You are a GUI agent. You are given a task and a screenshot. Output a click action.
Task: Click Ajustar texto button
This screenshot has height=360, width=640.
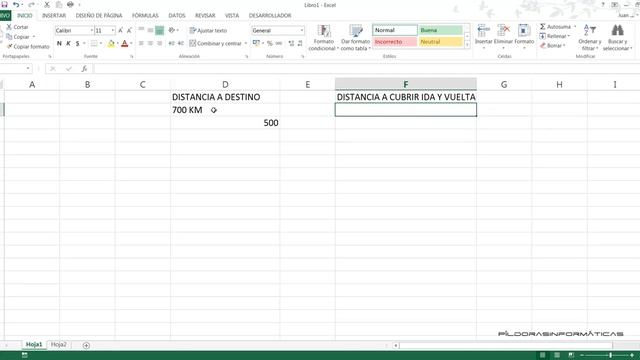[208, 31]
